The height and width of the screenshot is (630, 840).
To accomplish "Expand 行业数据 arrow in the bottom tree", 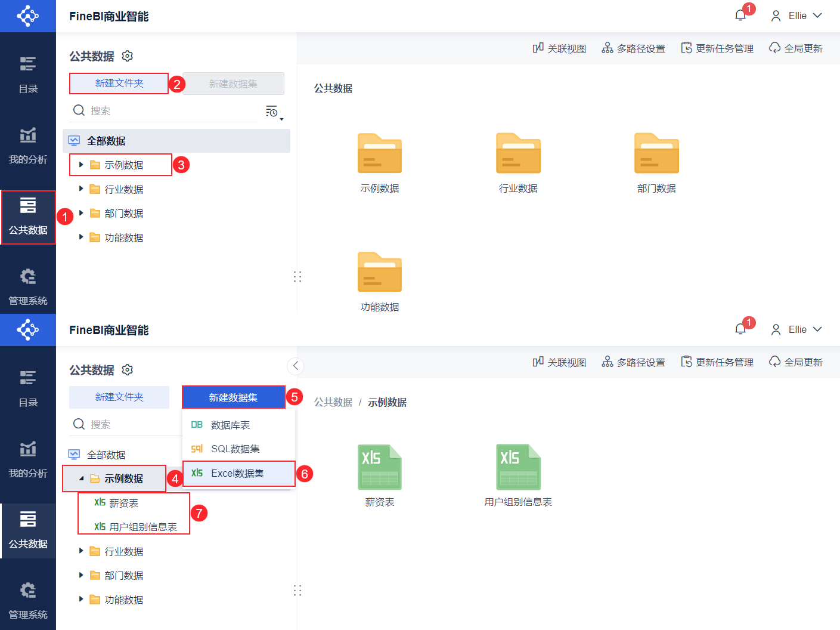I will coord(81,551).
